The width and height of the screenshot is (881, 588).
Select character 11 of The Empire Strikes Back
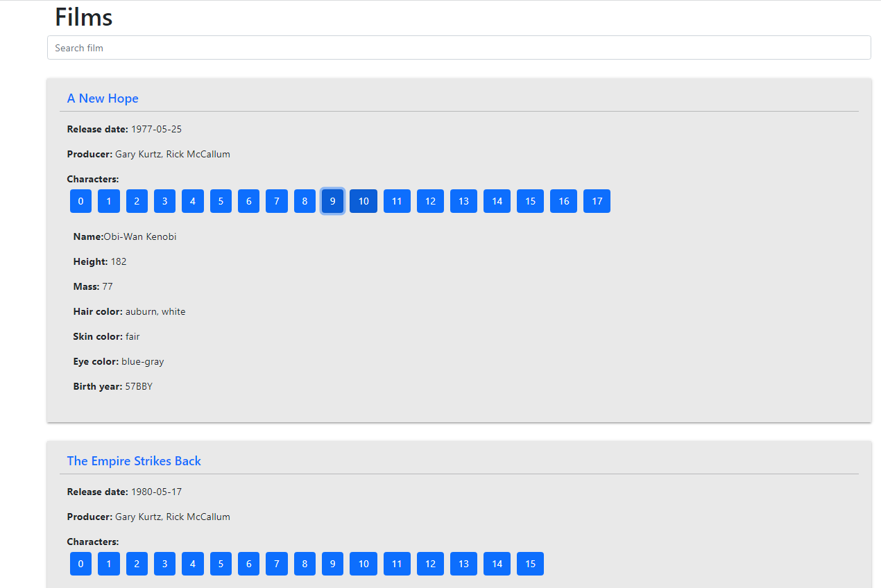click(397, 564)
